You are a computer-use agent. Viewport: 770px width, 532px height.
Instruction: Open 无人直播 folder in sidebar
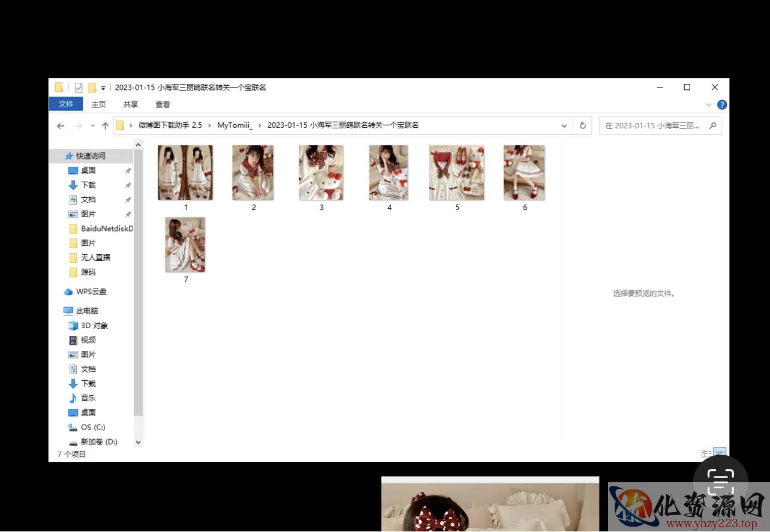(95, 257)
